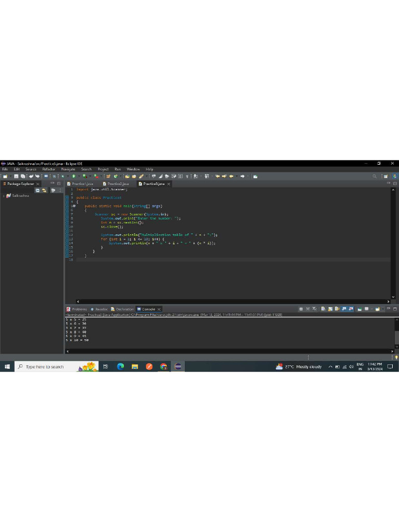The height and width of the screenshot is (532, 399).
Task: Open the Navigate menu
Action: (x=68, y=169)
